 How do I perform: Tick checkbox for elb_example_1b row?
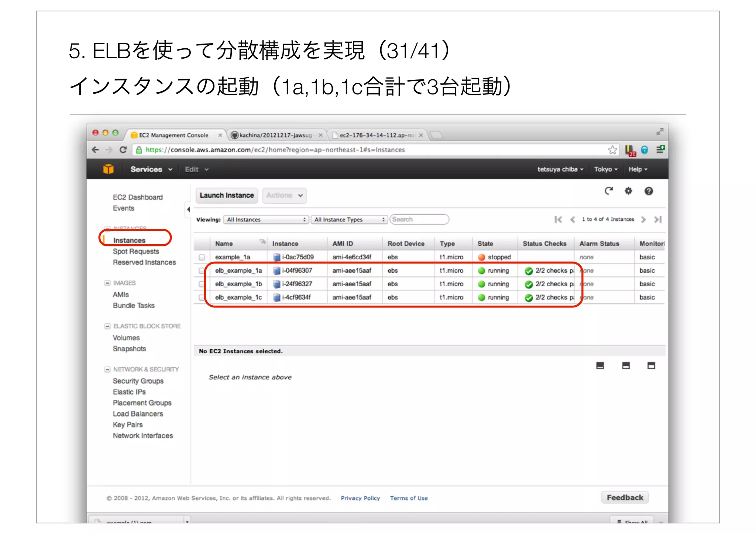click(x=201, y=284)
